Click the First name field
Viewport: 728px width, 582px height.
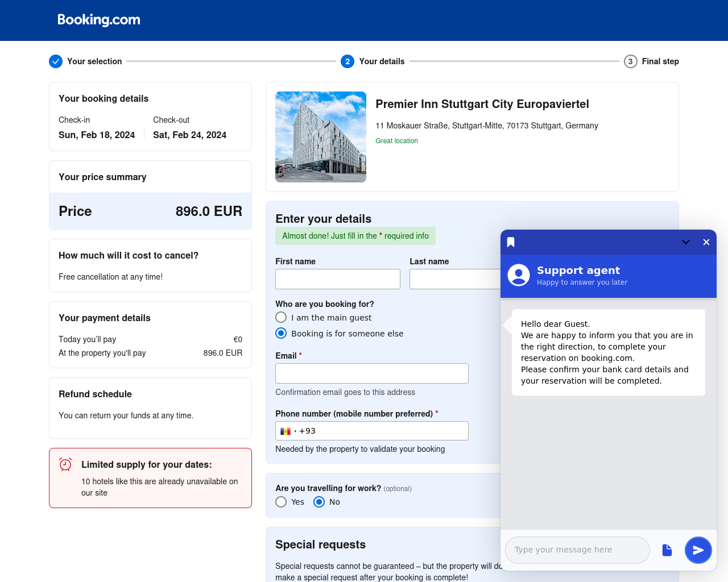[338, 279]
